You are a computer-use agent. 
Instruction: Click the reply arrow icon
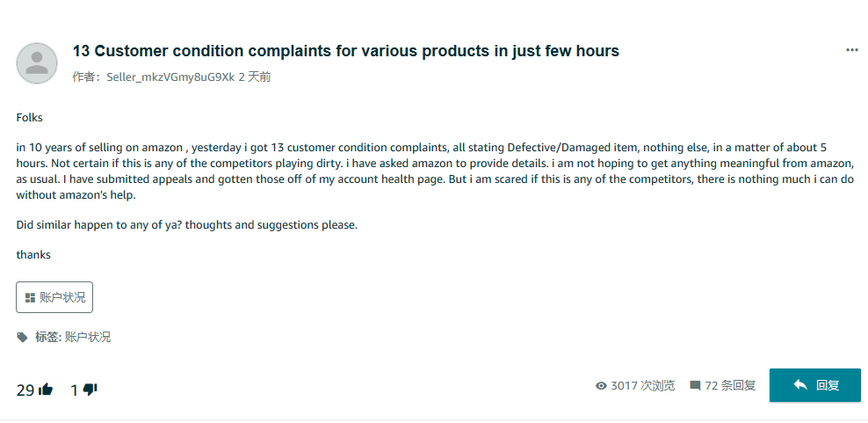(x=799, y=385)
